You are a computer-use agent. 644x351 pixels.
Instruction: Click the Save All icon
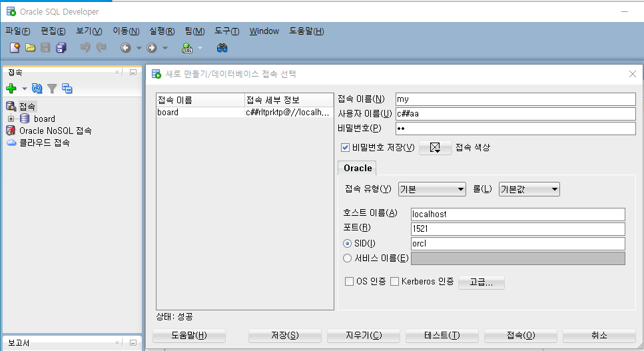(61, 47)
